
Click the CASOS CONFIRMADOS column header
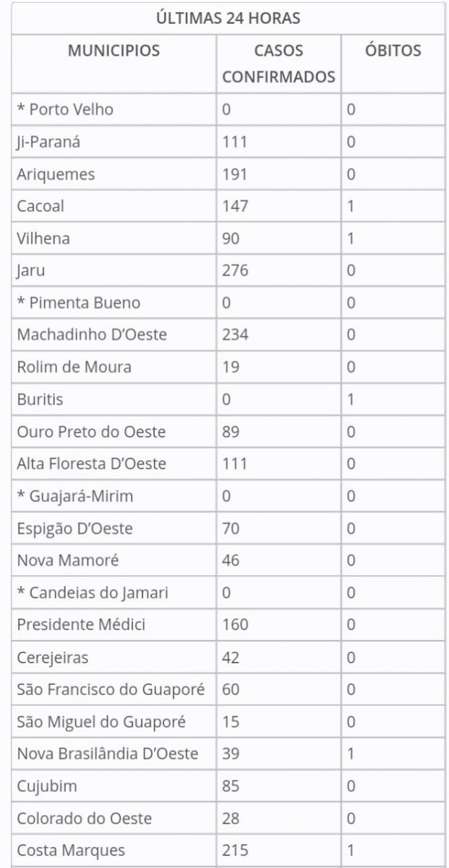278,64
